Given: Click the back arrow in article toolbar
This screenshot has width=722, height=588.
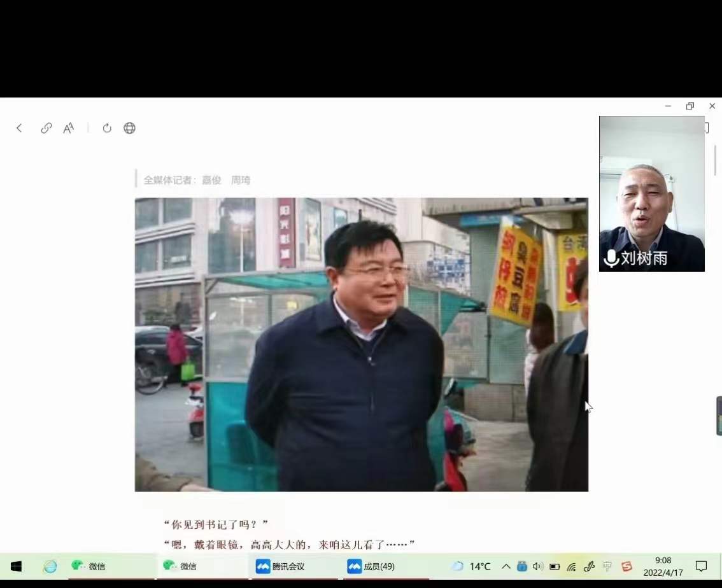Looking at the screenshot, I should [x=19, y=128].
